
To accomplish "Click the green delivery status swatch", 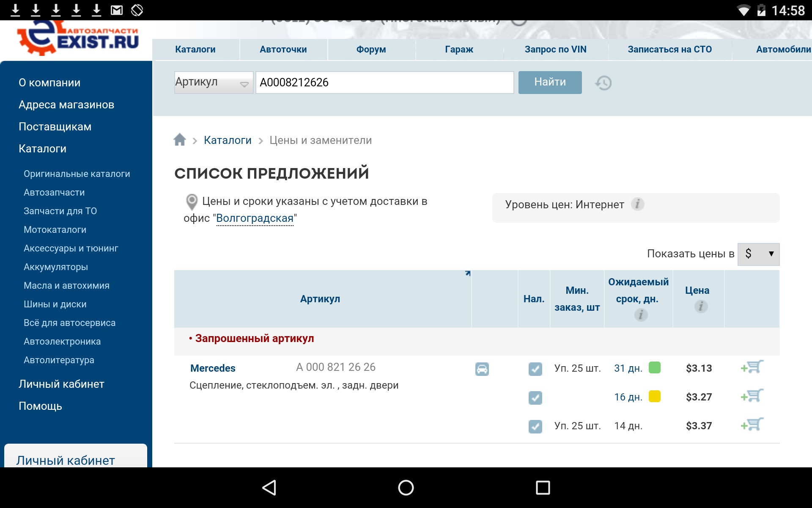I will click(654, 367).
